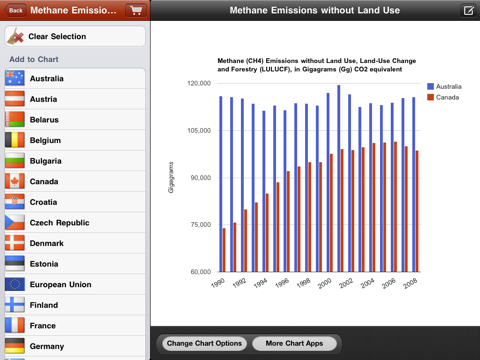This screenshot has width=480, height=360.
Task: Select the Belarus flag icon
Action: pyautogui.click(x=15, y=120)
